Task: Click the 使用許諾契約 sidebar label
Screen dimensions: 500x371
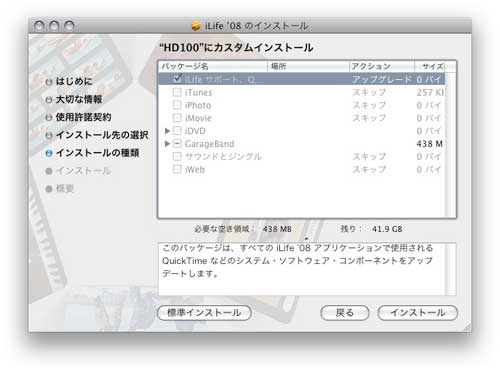Action: 83,117
